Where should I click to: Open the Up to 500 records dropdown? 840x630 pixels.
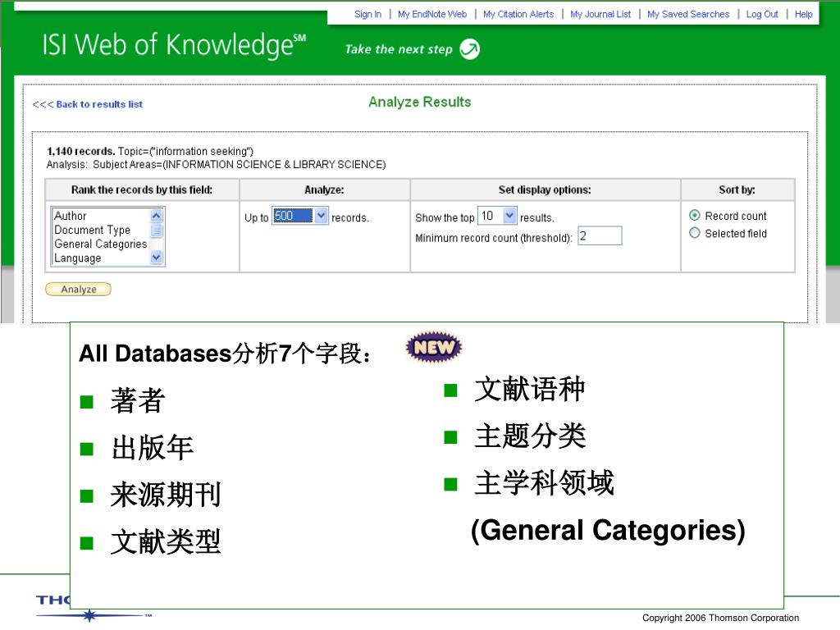coord(299,216)
